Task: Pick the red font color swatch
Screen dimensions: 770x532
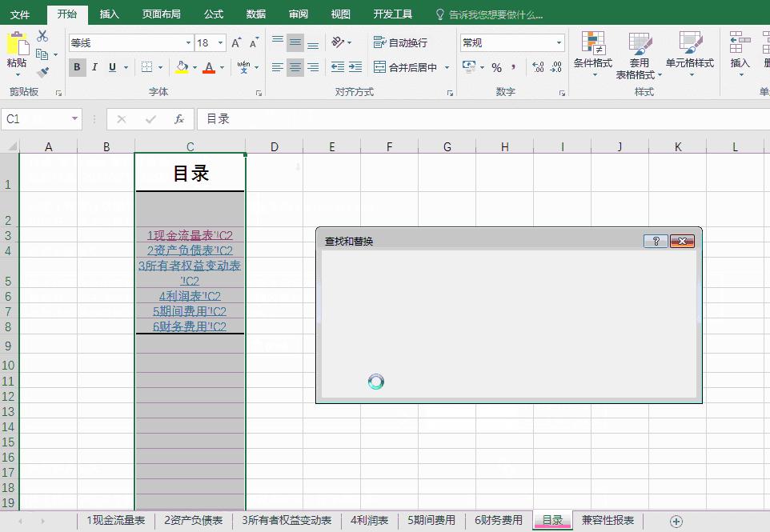Action: coord(210,68)
